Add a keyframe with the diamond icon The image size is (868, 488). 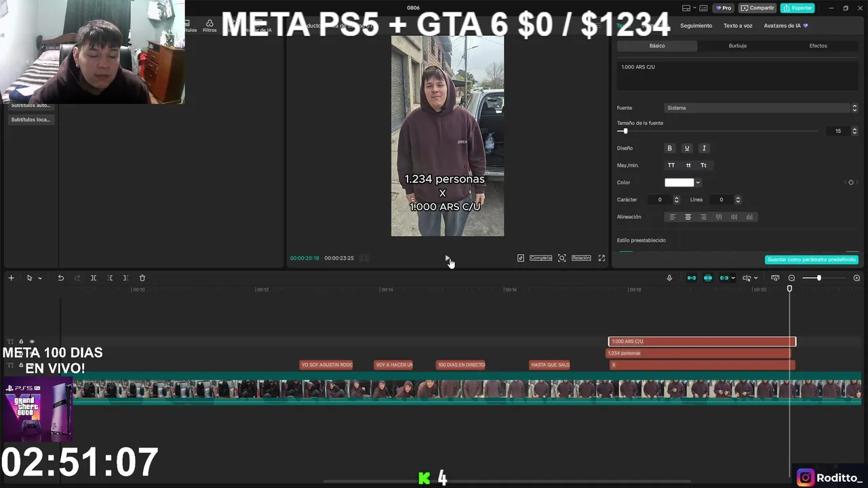click(x=851, y=182)
